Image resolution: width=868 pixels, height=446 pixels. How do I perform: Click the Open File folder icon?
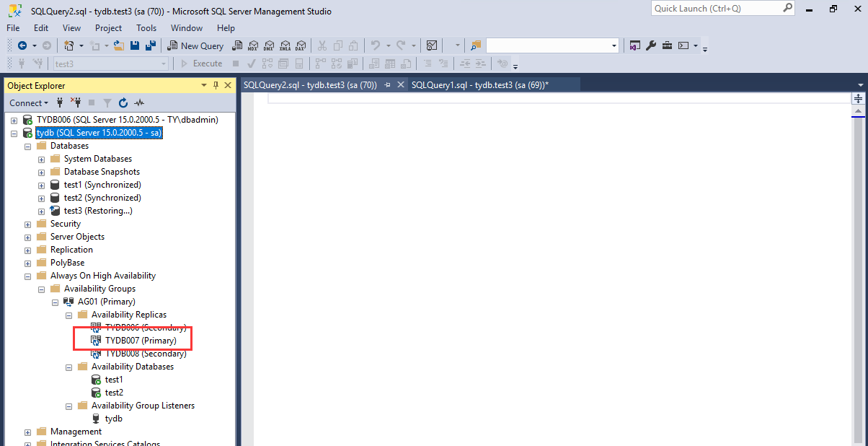tap(119, 45)
